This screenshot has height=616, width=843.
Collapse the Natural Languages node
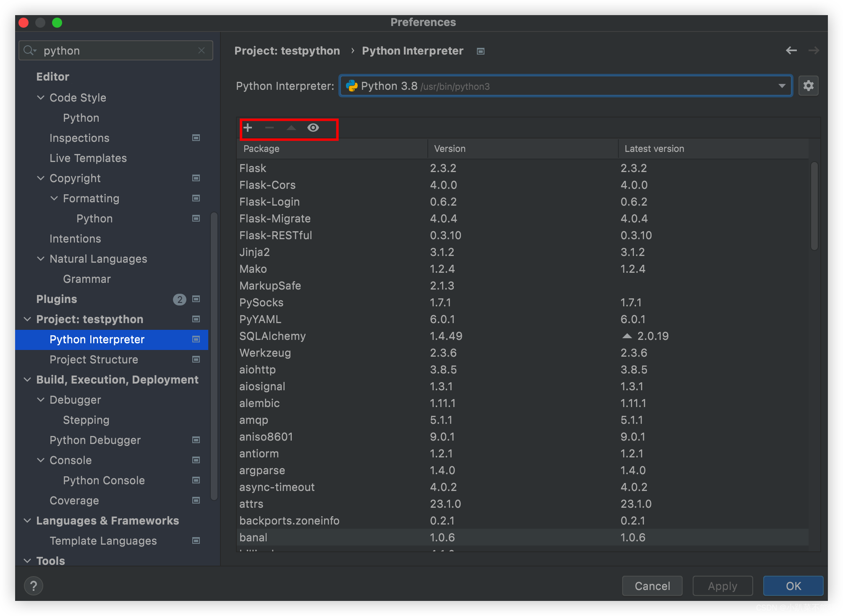(x=41, y=258)
